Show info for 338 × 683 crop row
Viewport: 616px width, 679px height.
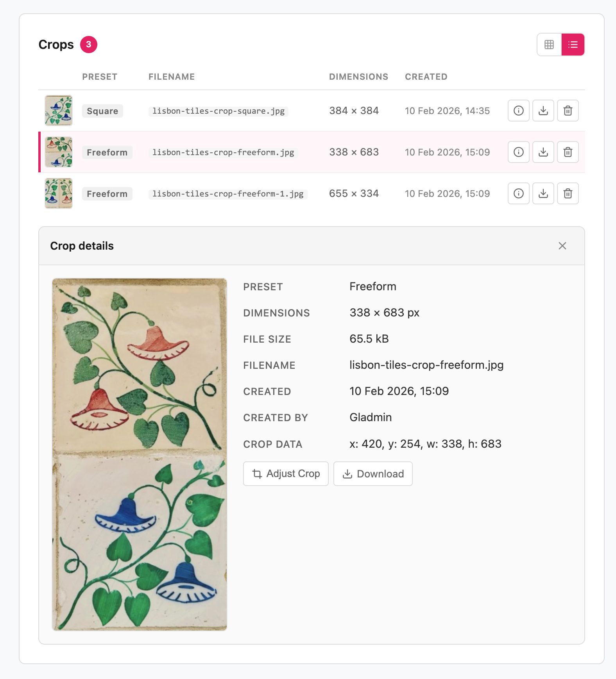[518, 152]
